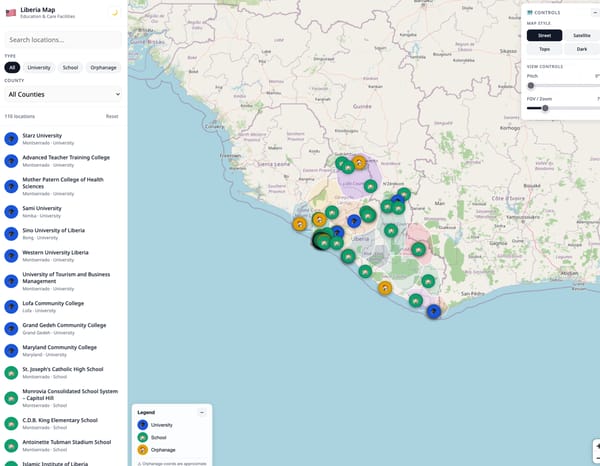Image resolution: width=600 pixels, height=466 pixels.
Task: Toggle dark mode with the moon icon
Action: (x=114, y=13)
